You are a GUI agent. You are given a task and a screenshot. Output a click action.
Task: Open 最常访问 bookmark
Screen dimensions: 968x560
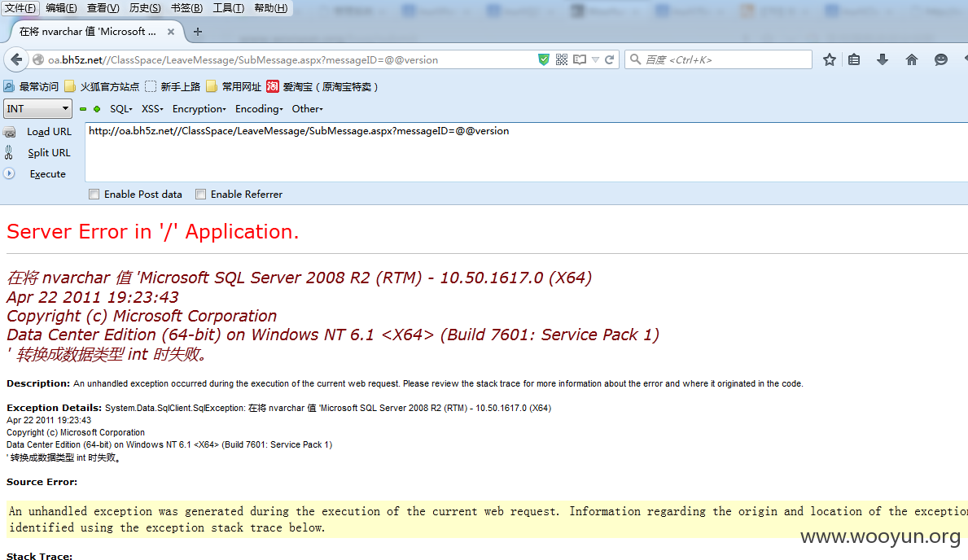(x=31, y=86)
